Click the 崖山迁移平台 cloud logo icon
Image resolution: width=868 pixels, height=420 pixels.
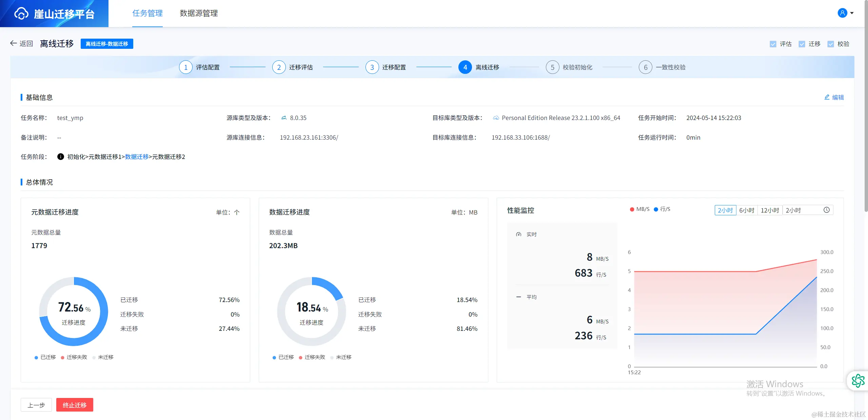tap(21, 14)
